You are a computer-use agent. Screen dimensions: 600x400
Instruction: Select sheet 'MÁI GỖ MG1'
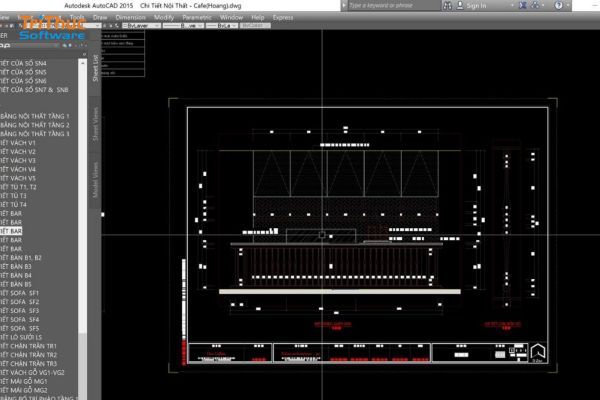24,381
